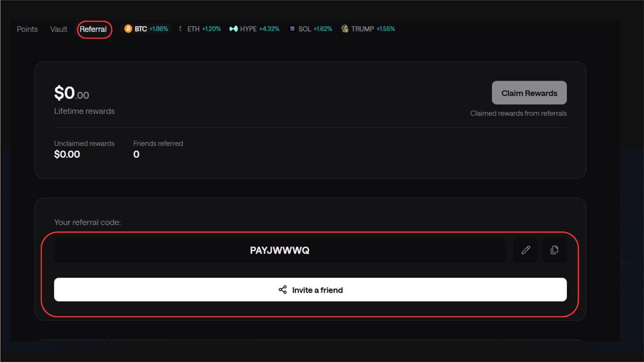The image size is (644, 362).
Task: Edit referral code with pencil icon
Action: [526, 250]
